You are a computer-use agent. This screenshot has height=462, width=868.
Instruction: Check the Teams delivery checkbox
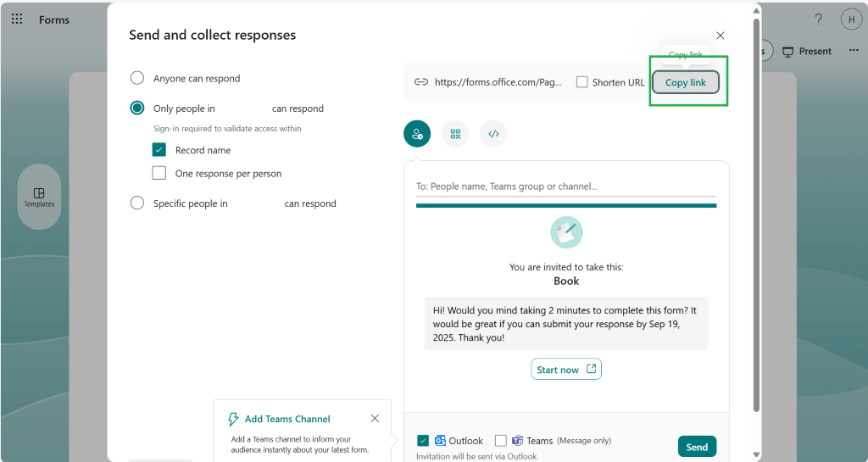coord(500,441)
